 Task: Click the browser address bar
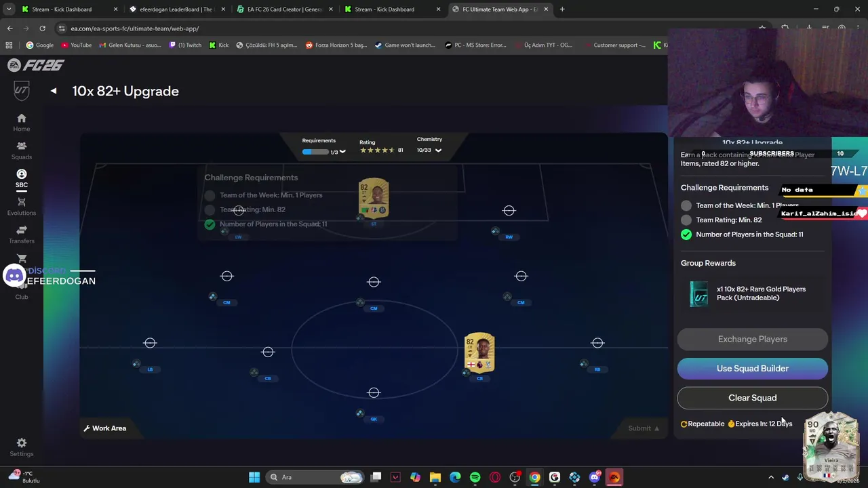(x=366, y=28)
